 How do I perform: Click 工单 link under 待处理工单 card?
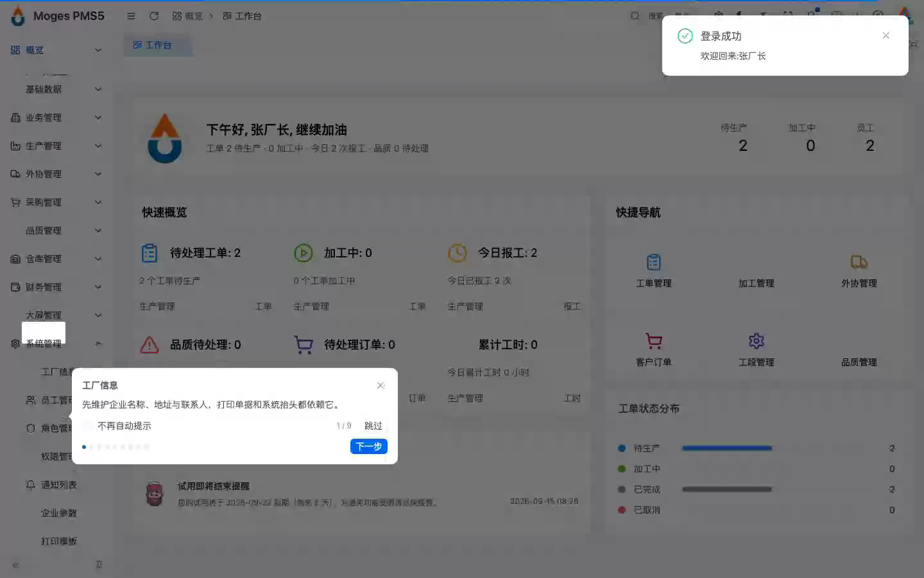[x=264, y=306]
